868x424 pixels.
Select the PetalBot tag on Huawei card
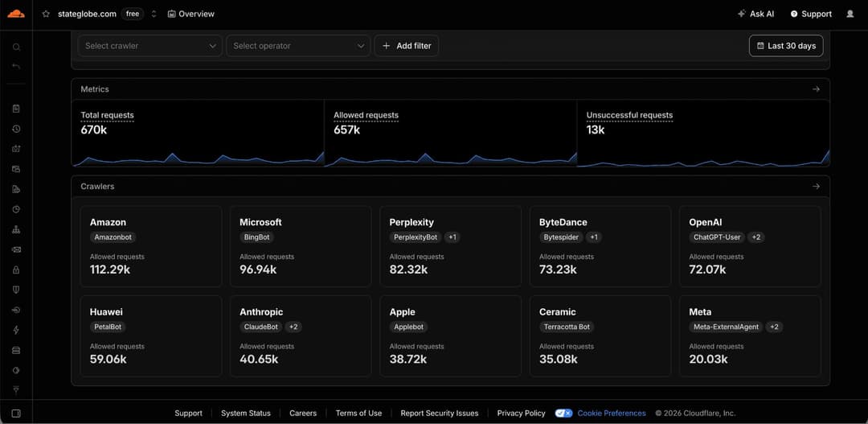click(108, 327)
